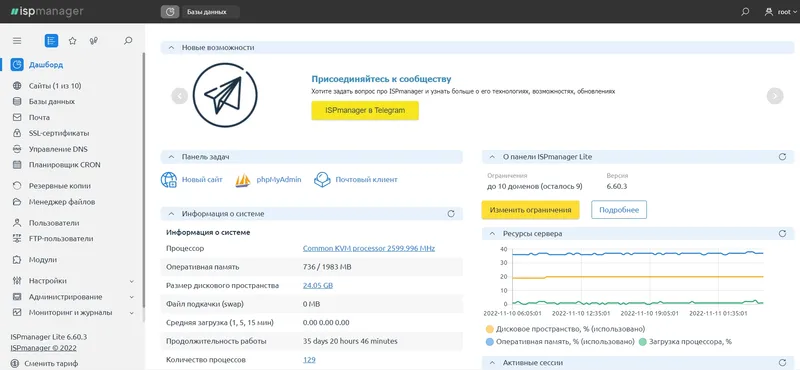
Task: Open Пользователи section
Action: (54, 223)
